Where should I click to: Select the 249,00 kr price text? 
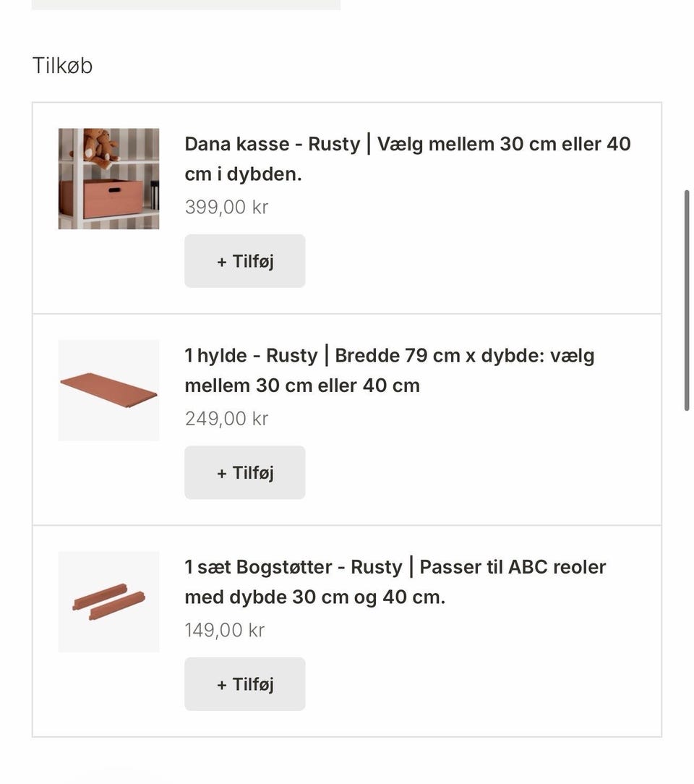point(226,419)
